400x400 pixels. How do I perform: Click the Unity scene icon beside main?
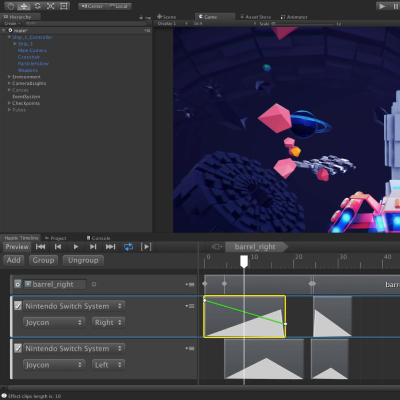[10, 30]
